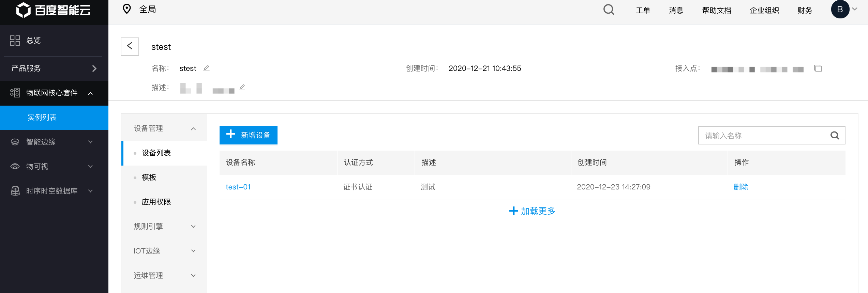Select 模板 in the device management menu
Viewport: 868px width, 293px height.
click(149, 177)
